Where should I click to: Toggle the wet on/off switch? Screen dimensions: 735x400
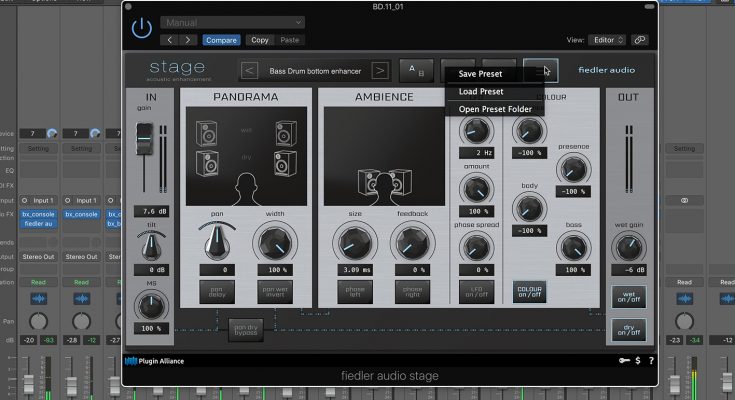point(628,297)
